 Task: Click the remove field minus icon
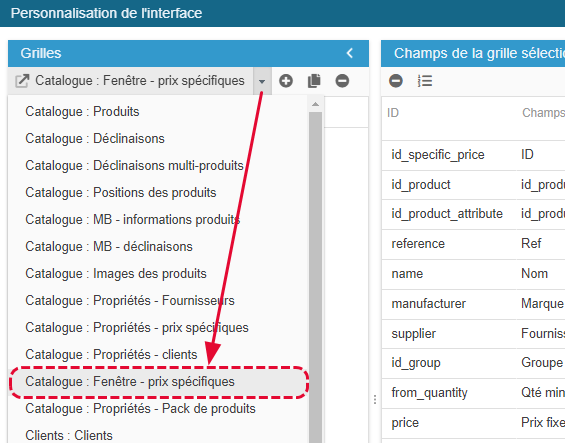point(396,81)
